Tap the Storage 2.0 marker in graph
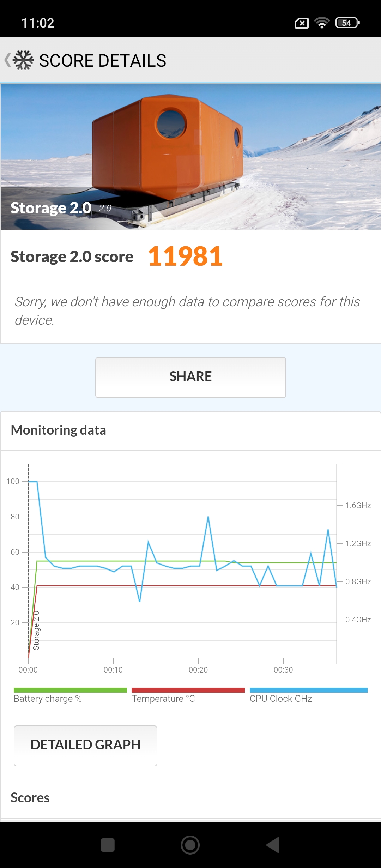 point(36,631)
